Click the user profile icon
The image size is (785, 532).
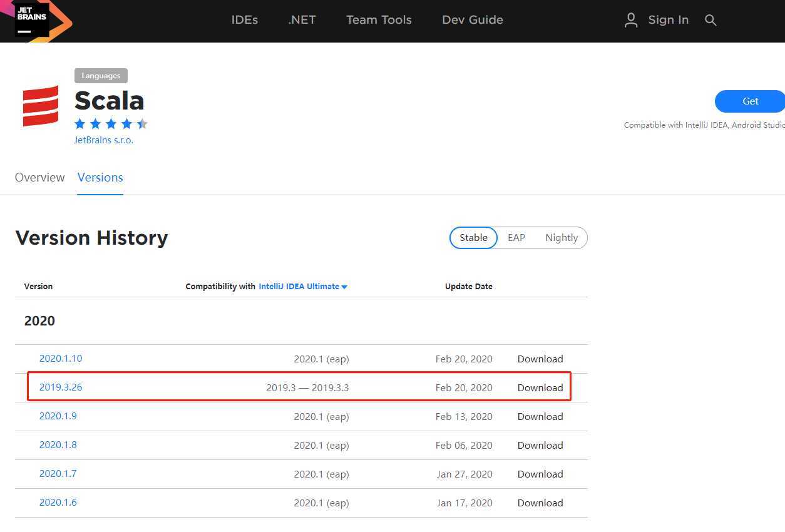coord(631,20)
